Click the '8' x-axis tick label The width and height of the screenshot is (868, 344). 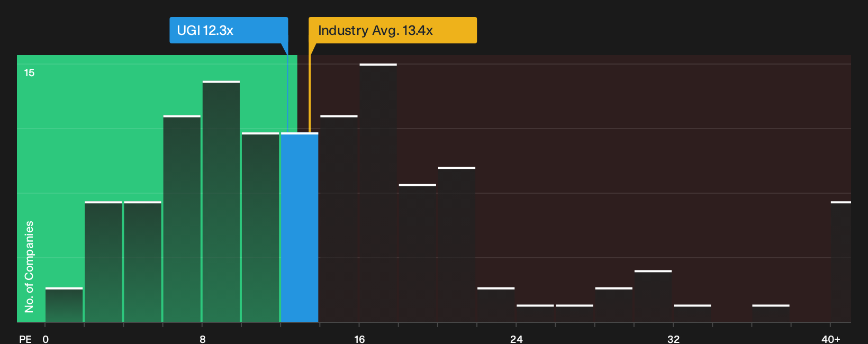203,339
